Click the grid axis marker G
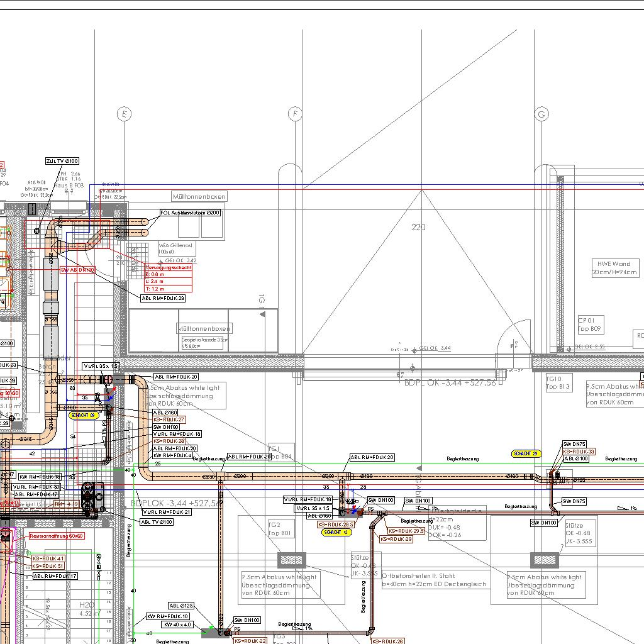The height and width of the screenshot is (644, 644). [x=541, y=114]
